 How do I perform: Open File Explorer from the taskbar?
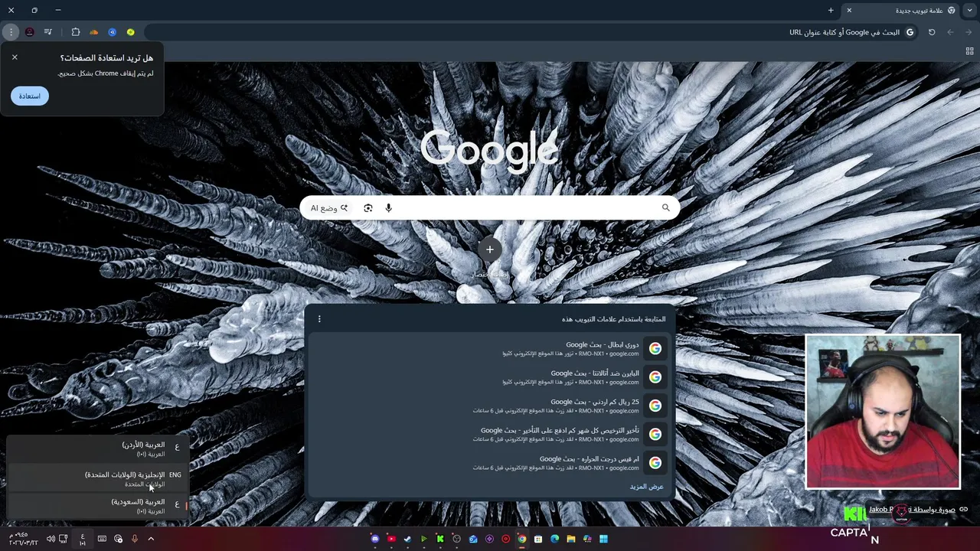coord(571,539)
